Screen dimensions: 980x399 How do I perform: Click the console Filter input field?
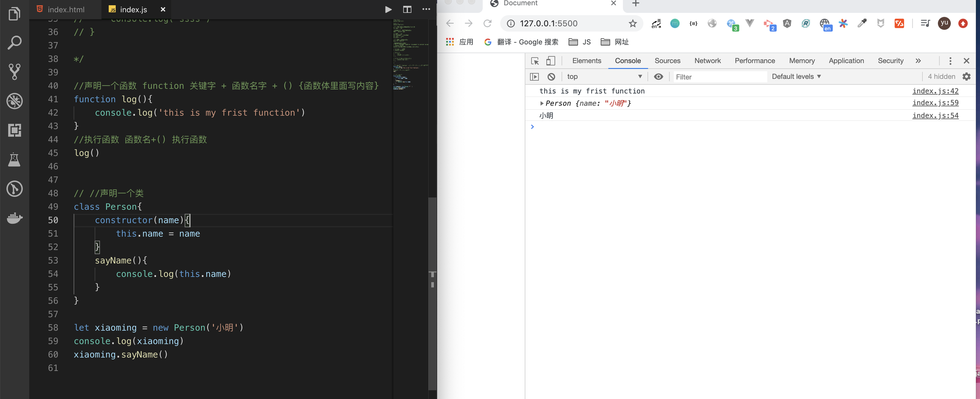click(x=719, y=77)
